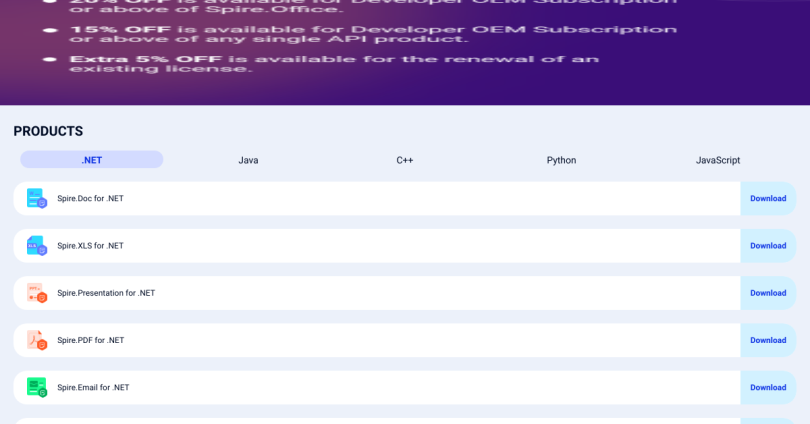Open the Spire.Doc for .NET name link
The width and height of the screenshot is (810, 424).
coord(90,198)
